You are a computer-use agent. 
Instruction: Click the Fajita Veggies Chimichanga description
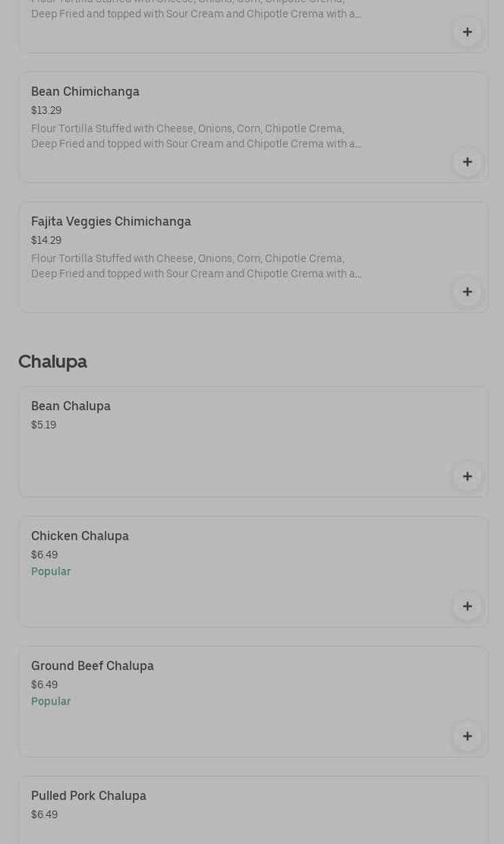tap(196, 267)
